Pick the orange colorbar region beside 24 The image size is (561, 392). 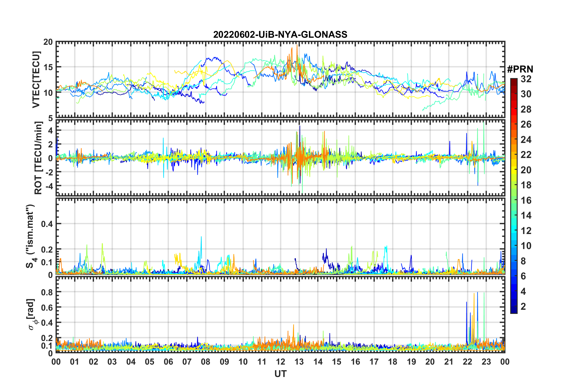click(x=514, y=140)
